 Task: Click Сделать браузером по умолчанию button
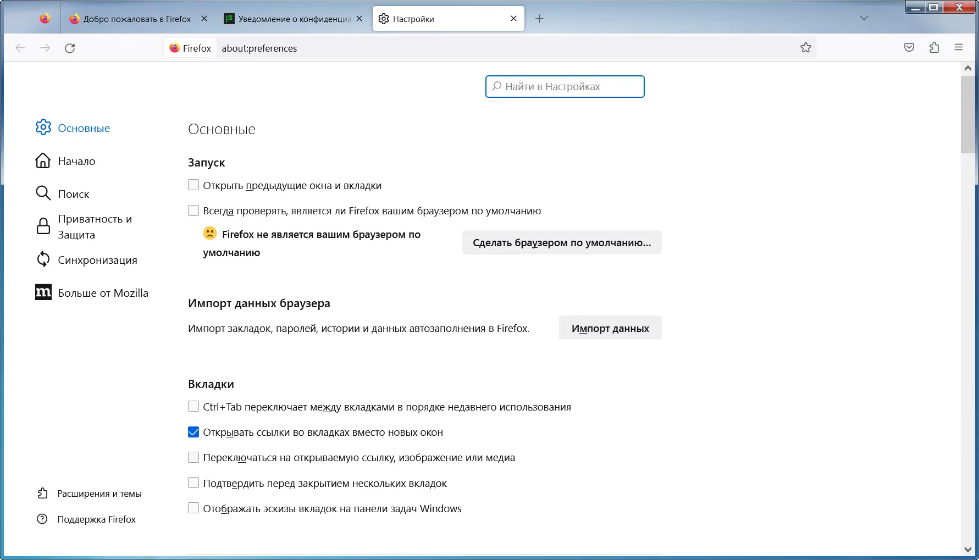pyautogui.click(x=562, y=242)
